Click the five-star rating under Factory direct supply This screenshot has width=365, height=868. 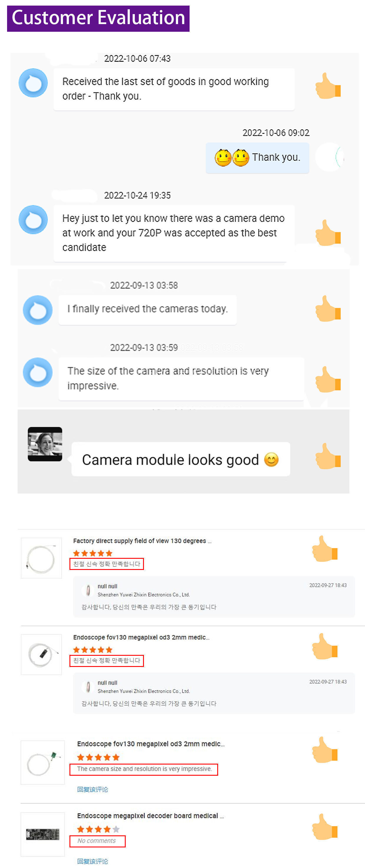pos(93,553)
